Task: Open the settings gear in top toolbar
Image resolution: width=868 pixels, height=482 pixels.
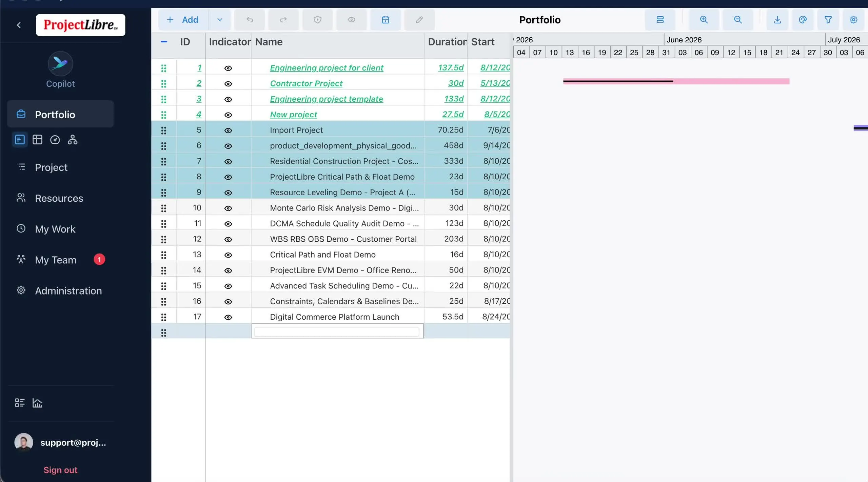Action: 853,20
